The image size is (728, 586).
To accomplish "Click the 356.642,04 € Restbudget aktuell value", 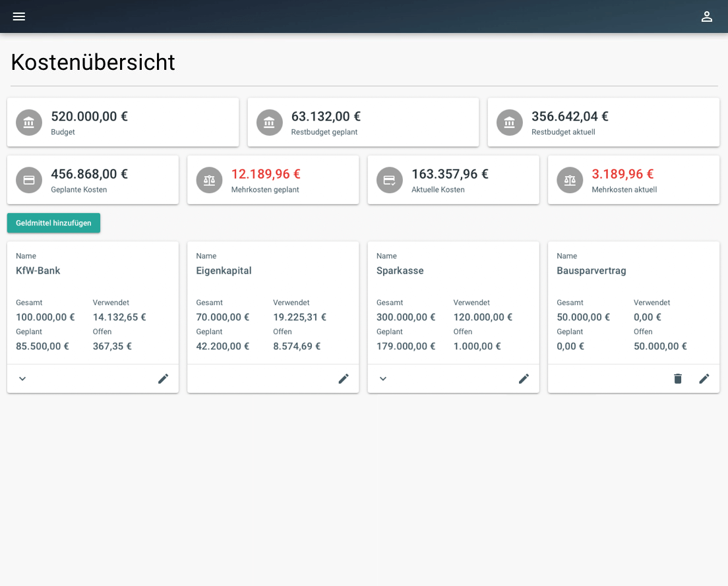I will pyautogui.click(x=570, y=116).
